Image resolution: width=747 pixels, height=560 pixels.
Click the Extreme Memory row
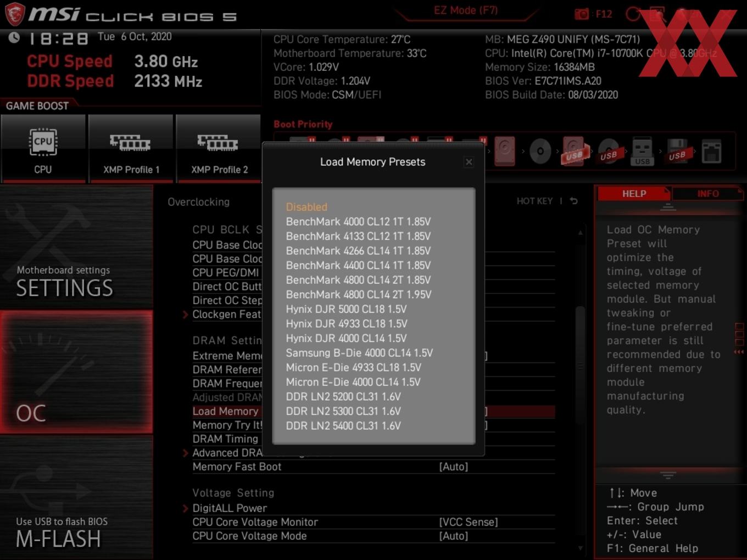[227, 356]
